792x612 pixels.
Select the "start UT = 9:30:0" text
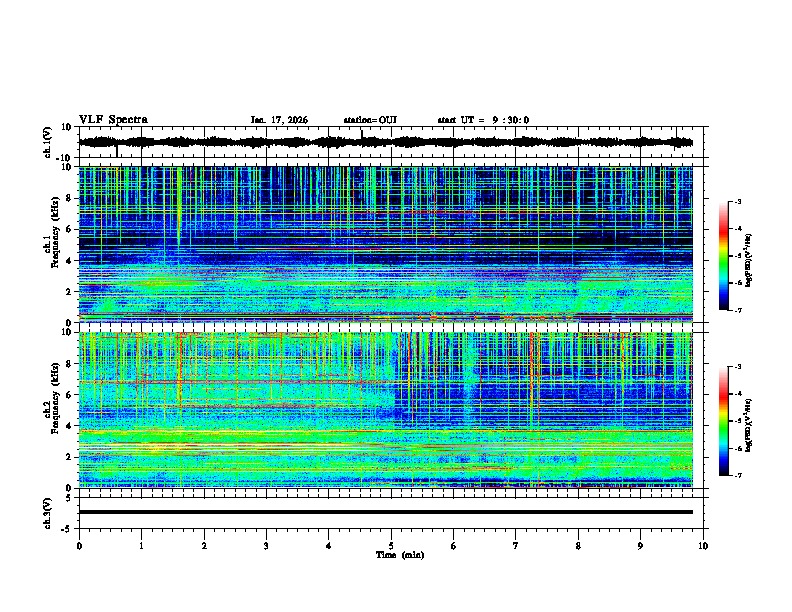(x=483, y=120)
